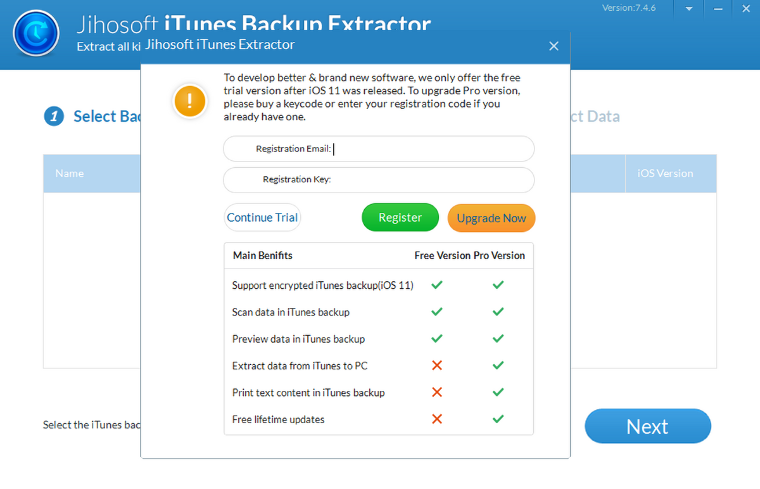Close the main Jihosoft application window
The image size is (760, 489).
click(746, 9)
